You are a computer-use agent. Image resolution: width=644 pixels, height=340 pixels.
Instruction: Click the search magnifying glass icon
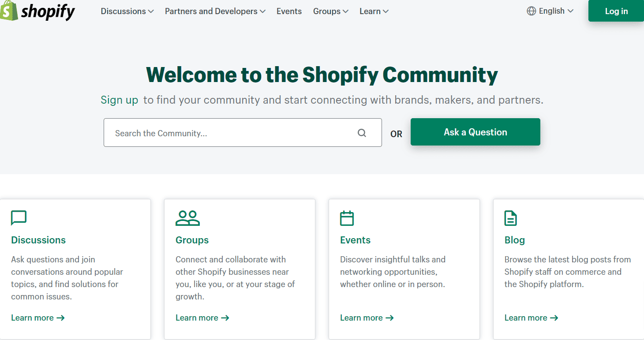point(362,132)
